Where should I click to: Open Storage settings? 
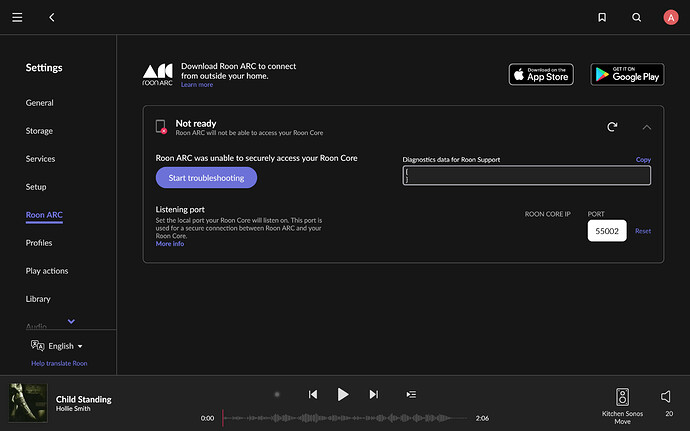[39, 131]
